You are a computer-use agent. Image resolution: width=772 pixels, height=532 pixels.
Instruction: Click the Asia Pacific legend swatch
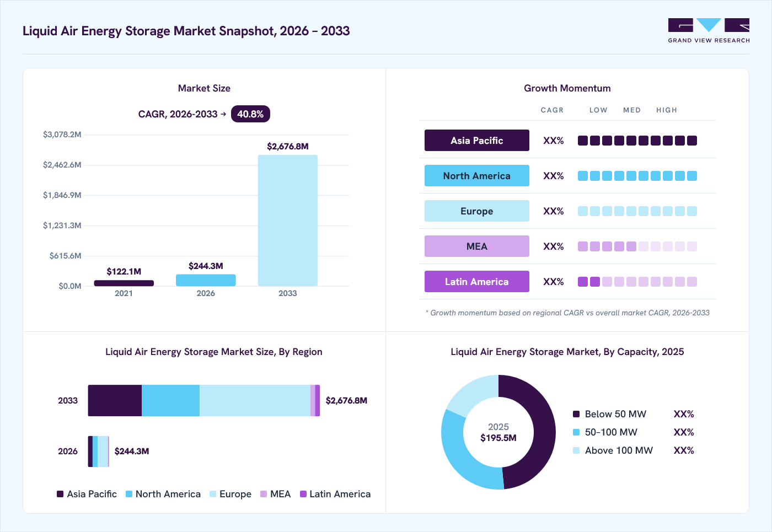pyautogui.click(x=60, y=494)
